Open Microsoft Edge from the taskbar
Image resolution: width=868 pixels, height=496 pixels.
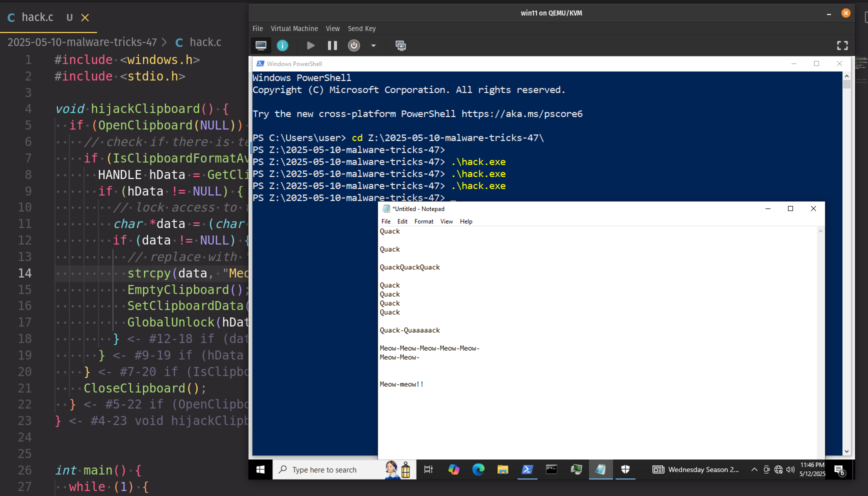[x=478, y=469]
